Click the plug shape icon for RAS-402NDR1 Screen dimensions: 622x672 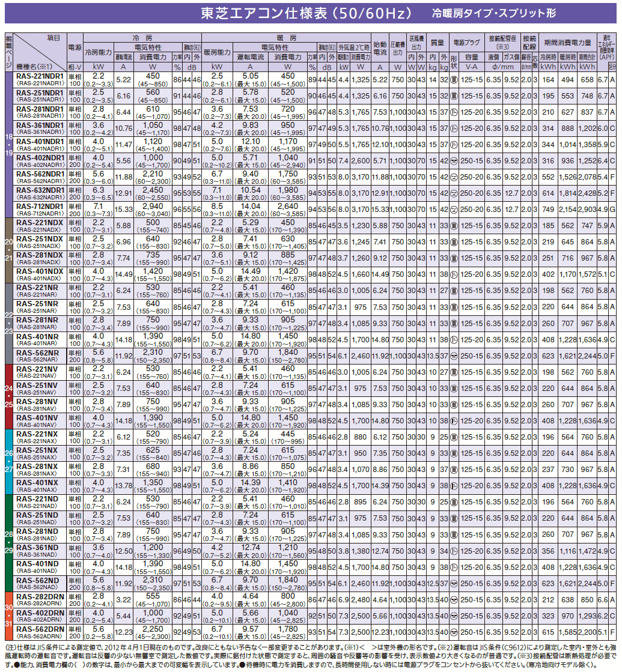(x=454, y=161)
